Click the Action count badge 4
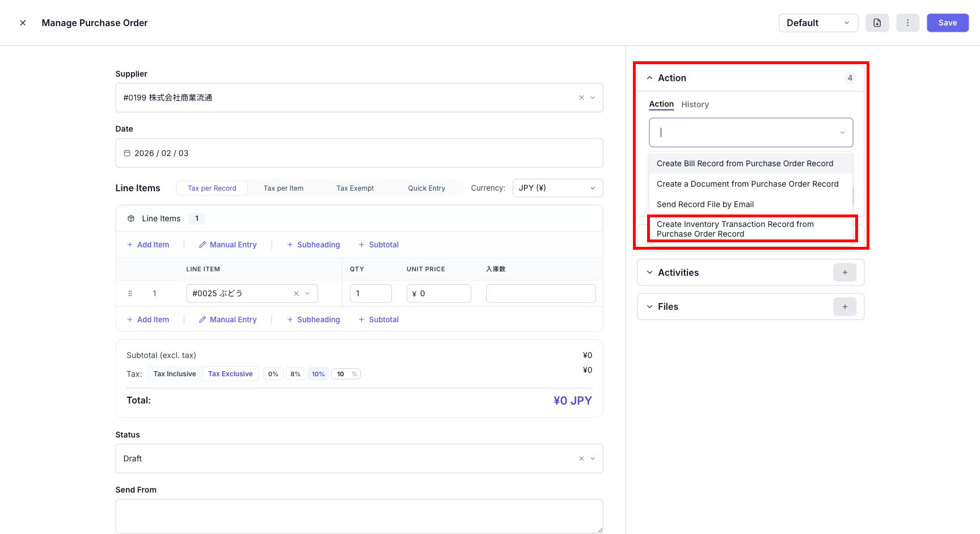The image size is (980, 534). click(850, 78)
